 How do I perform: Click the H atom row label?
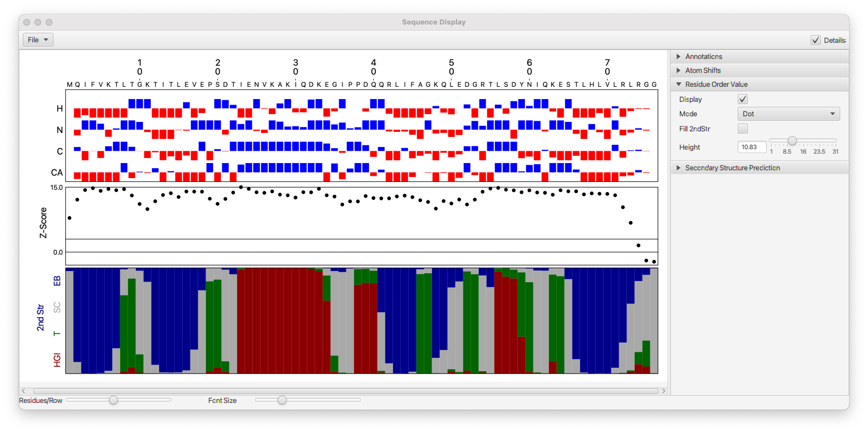click(60, 109)
